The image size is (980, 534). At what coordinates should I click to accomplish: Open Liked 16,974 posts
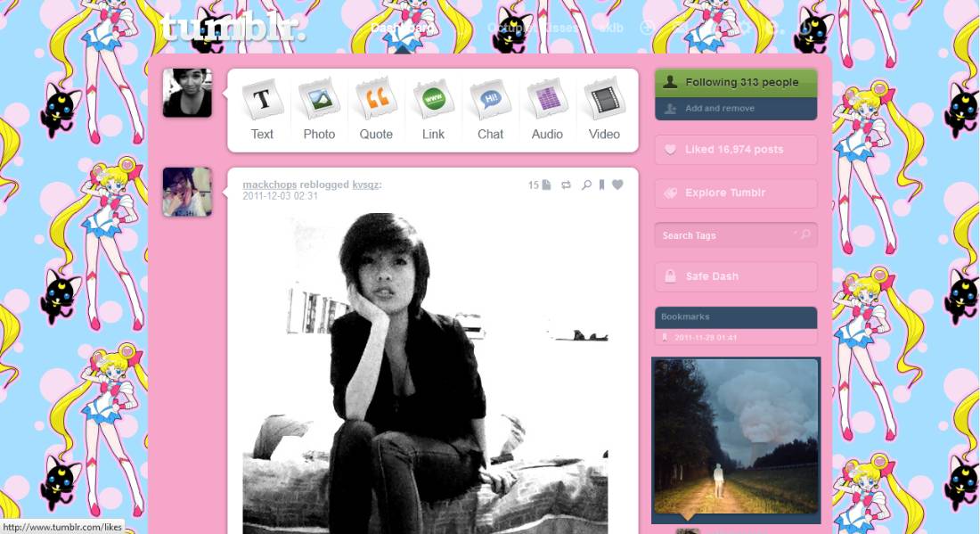[736, 150]
